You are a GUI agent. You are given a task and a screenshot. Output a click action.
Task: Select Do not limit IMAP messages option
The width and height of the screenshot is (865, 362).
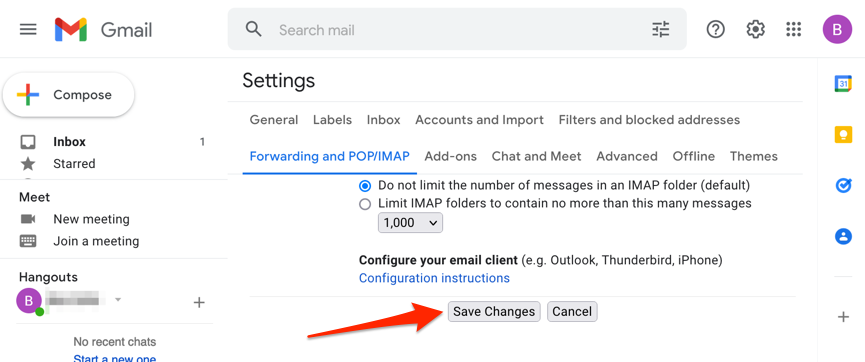point(365,185)
